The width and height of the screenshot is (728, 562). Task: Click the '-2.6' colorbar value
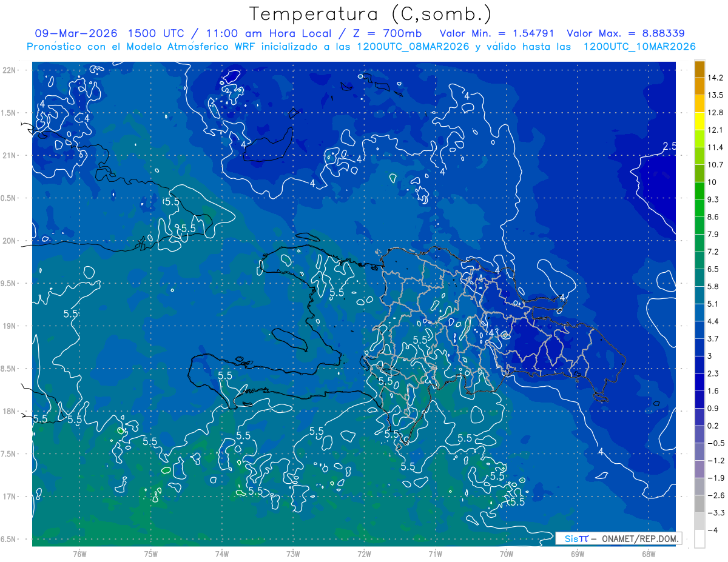pyautogui.click(x=715, y=495)
